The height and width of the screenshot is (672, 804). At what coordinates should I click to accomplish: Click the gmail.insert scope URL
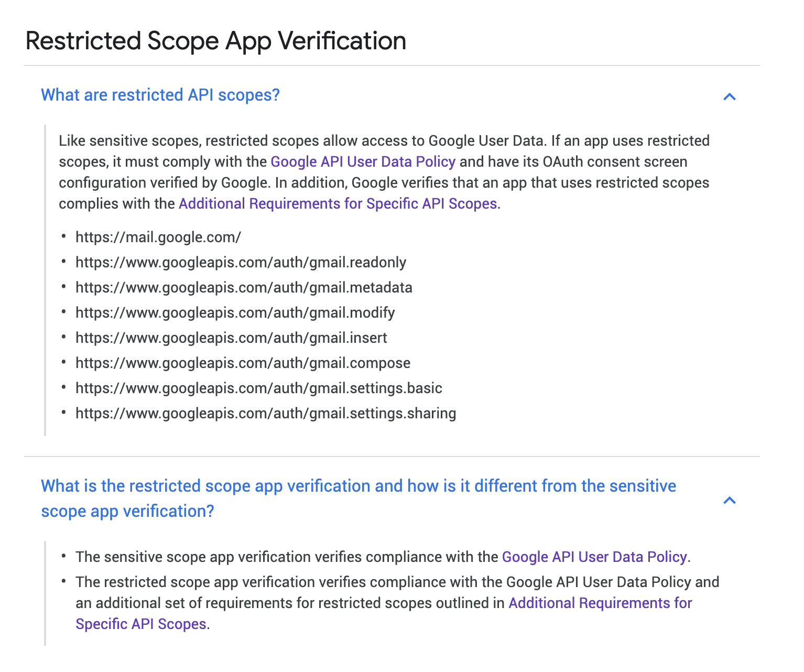pos(231,338)
